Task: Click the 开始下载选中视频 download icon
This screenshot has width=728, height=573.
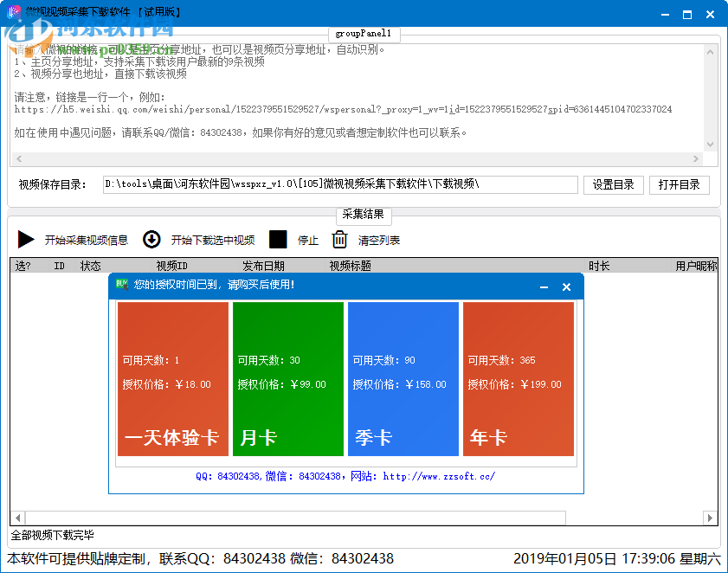Action: (151, 240)
